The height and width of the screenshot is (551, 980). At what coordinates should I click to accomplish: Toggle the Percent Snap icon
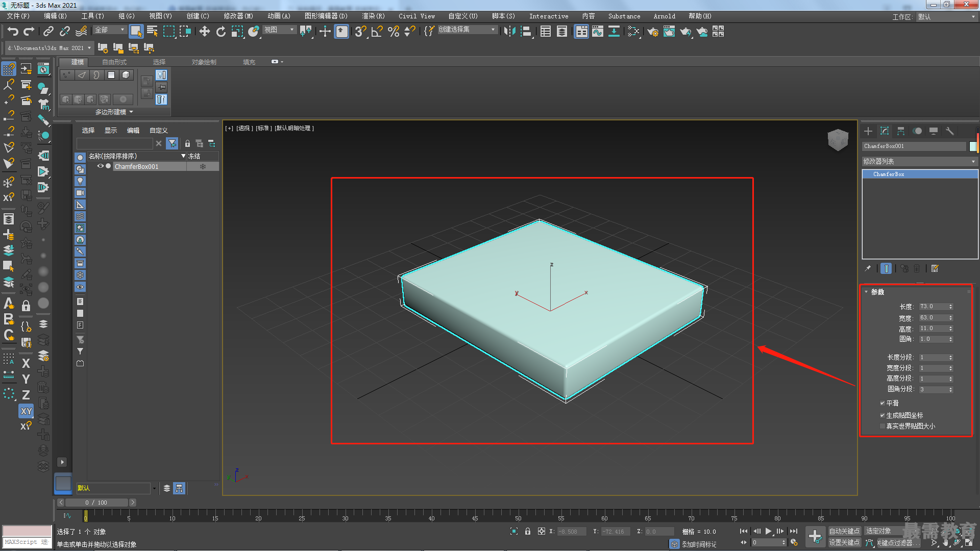click(x=394, y=32)
